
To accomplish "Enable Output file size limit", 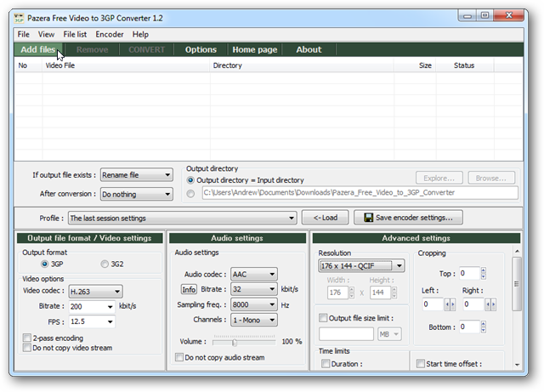I will [323, 318].
